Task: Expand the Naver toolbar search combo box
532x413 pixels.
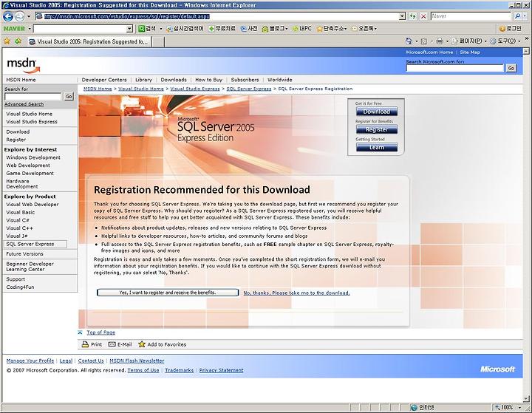Action: pyautogui.click(x=129, y=29)
